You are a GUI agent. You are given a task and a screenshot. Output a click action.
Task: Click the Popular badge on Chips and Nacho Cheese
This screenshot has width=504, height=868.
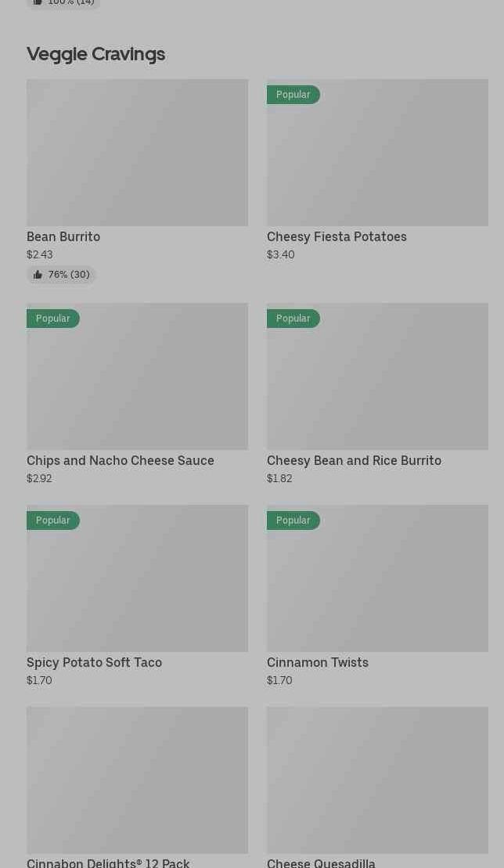click(x=52, y=319)
